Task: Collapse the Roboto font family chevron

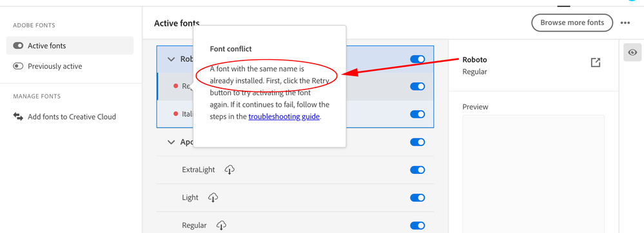Action: click(x=171, y=59)
